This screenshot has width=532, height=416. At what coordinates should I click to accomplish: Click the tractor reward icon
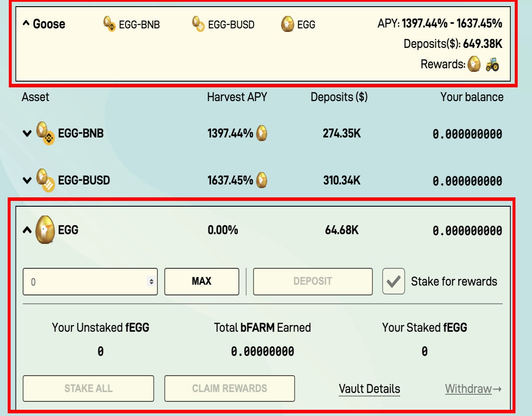[492, 65]
